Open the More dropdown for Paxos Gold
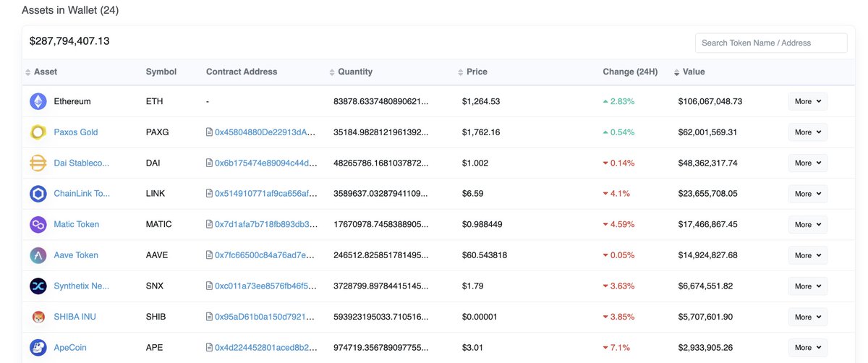Viewport: 868px width, 363px height. (808, 132)
